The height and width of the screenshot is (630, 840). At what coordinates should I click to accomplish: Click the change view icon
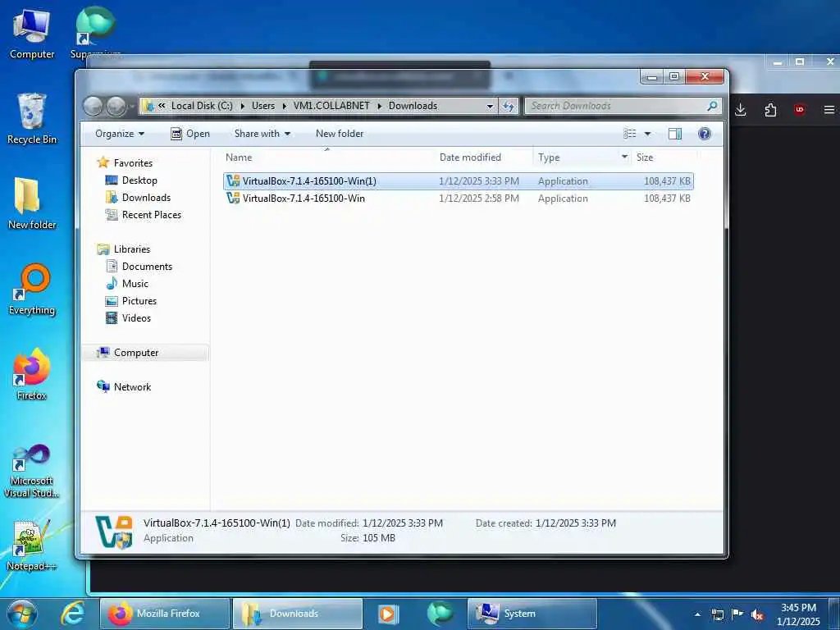(x=630, y=134)
